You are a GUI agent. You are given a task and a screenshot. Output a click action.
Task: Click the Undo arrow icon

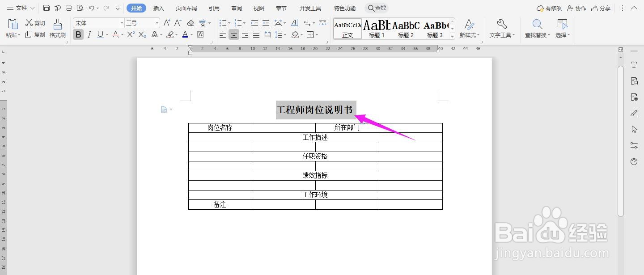click(91, 8)
